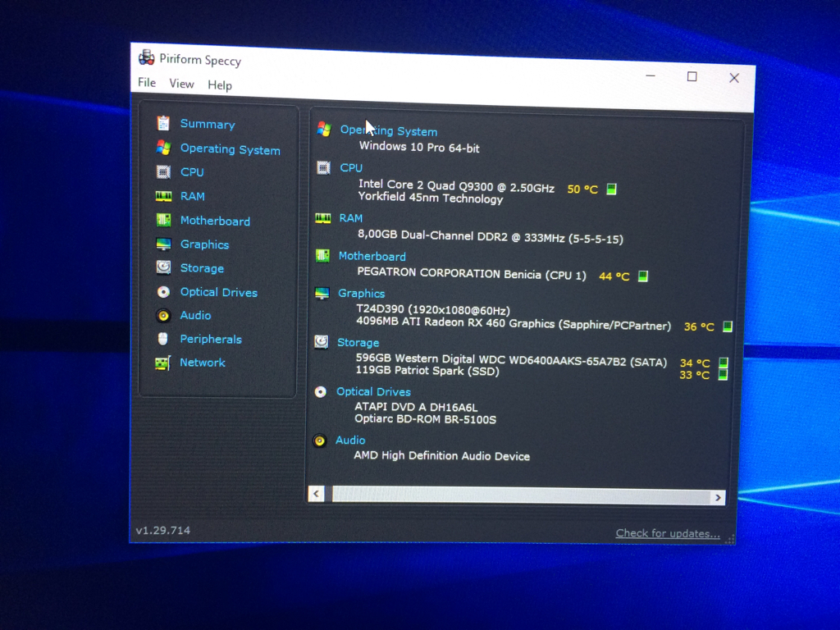Click the Speccy app icon in title bar

point(146,57)
